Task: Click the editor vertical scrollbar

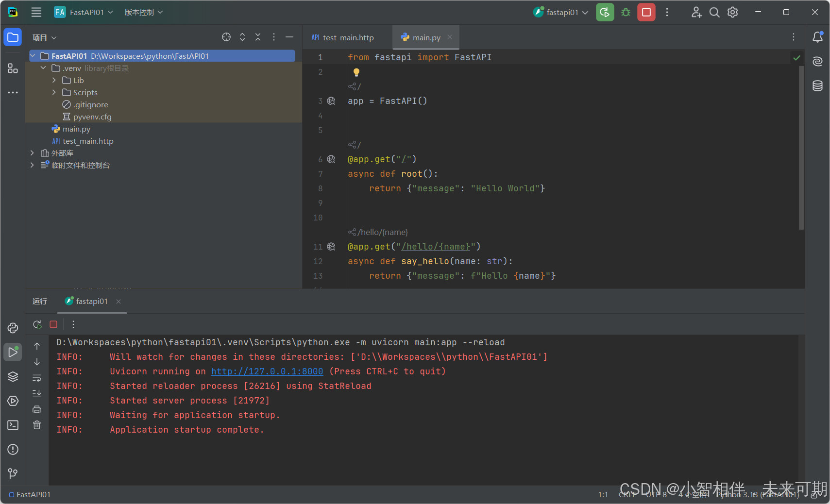Action: pos(801,147)
